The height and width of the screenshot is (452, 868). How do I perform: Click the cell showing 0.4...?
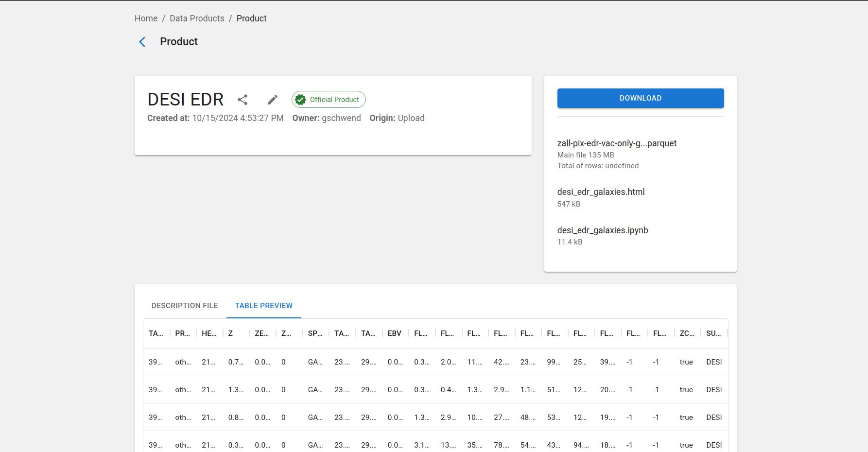pos(449,390)
